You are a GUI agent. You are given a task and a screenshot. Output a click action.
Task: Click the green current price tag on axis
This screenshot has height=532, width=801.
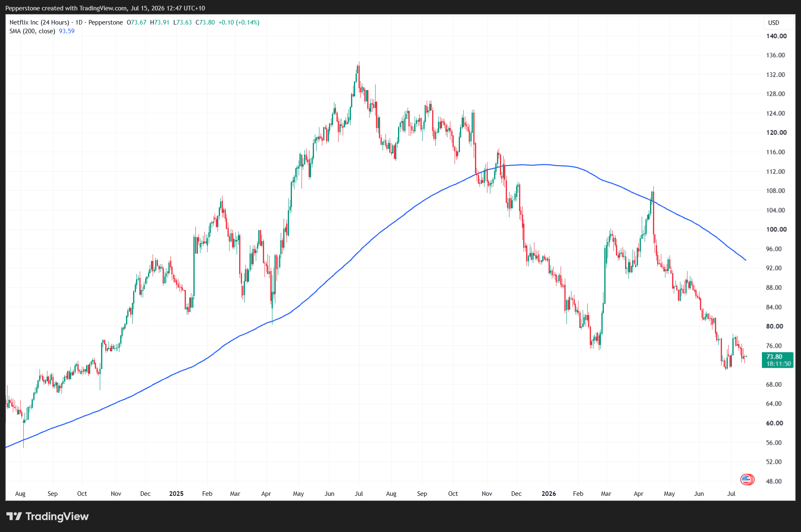(778, 360)
